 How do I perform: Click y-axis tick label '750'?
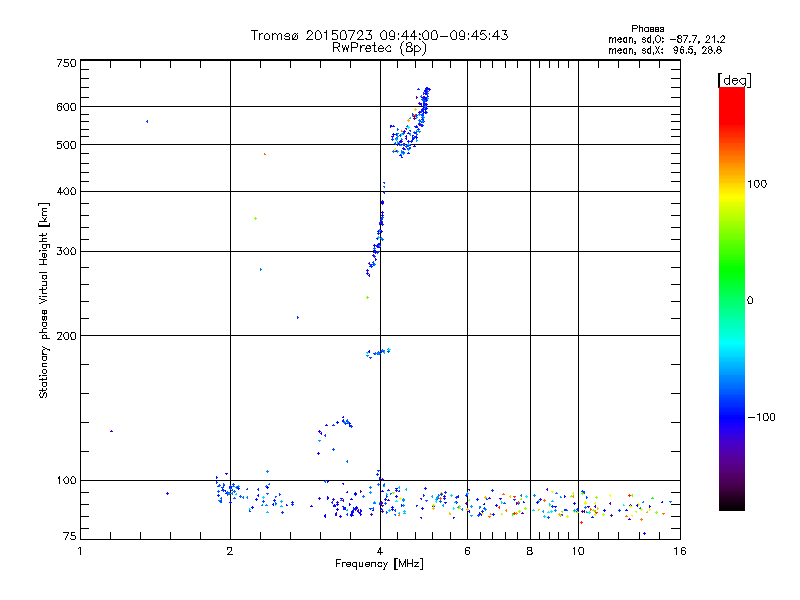coord(66,63)
